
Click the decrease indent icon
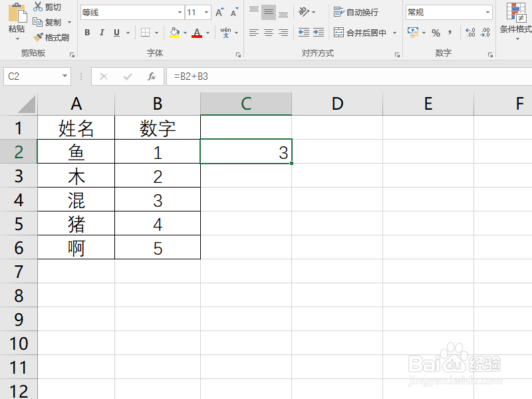304,33
